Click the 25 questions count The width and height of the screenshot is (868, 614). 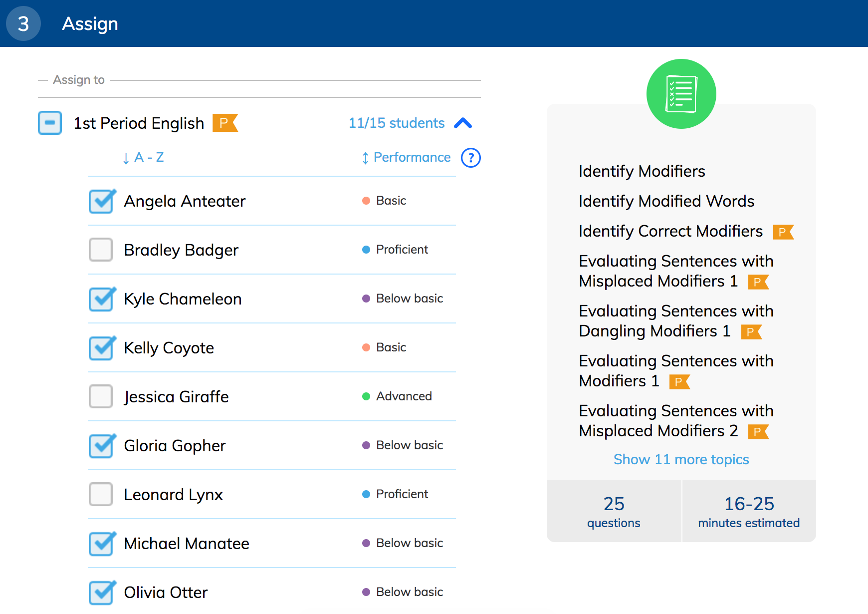point(614,511)
